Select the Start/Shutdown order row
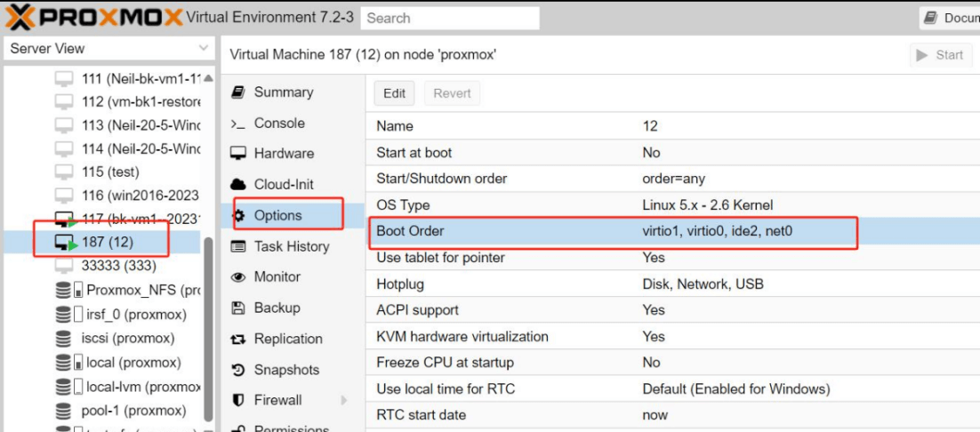The height and width of the screenshot is (432, 980). pos(672,179)
